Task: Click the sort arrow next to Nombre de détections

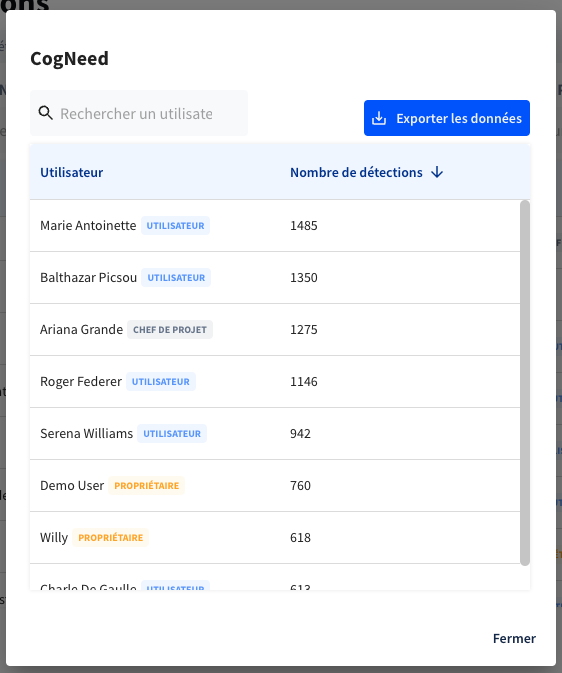Action: [437, 172]
